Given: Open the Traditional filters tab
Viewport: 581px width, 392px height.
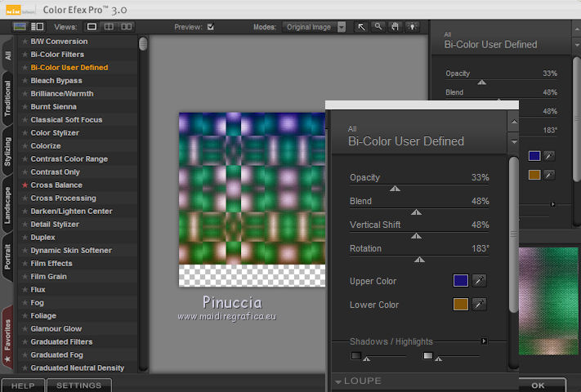Looking at the screenshot, I should tap(7, 98).
